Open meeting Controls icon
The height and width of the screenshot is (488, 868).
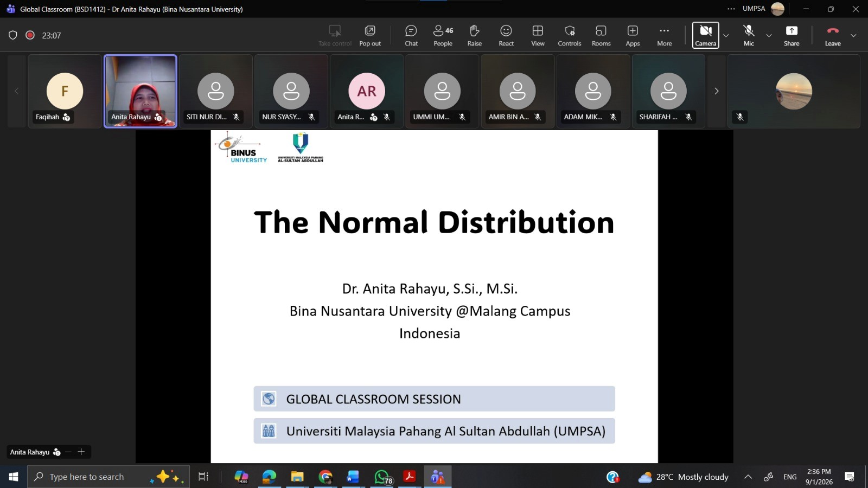pos(569,35)
